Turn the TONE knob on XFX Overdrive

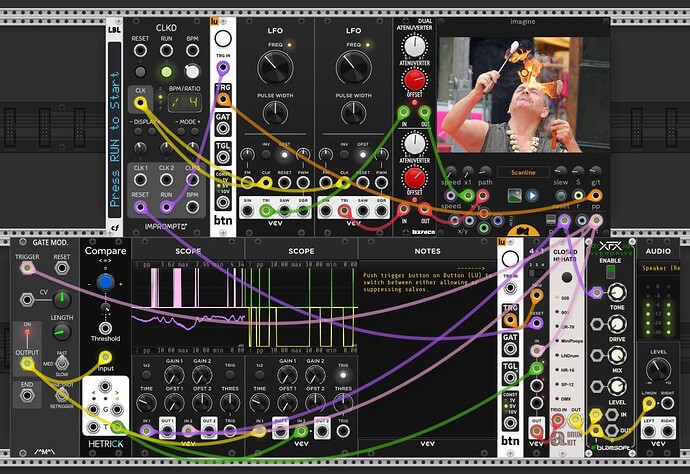pos(617,292)
